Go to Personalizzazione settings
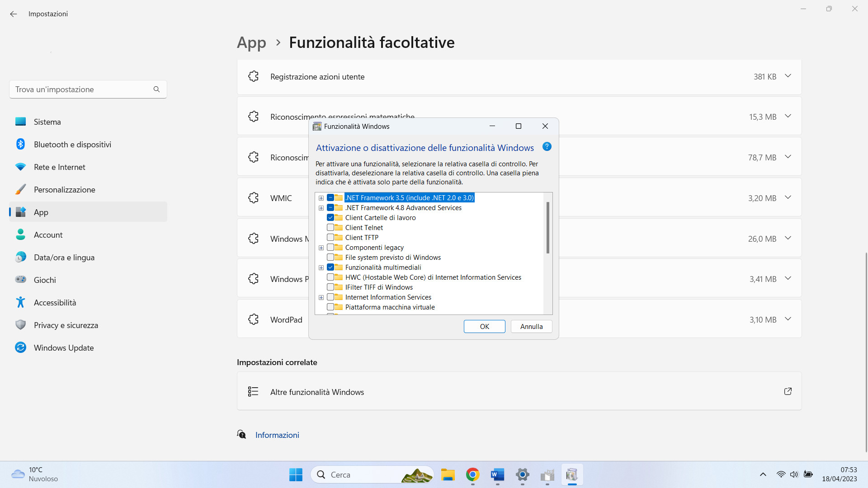The height and width of the screenshot is (488, 868). 65,189
